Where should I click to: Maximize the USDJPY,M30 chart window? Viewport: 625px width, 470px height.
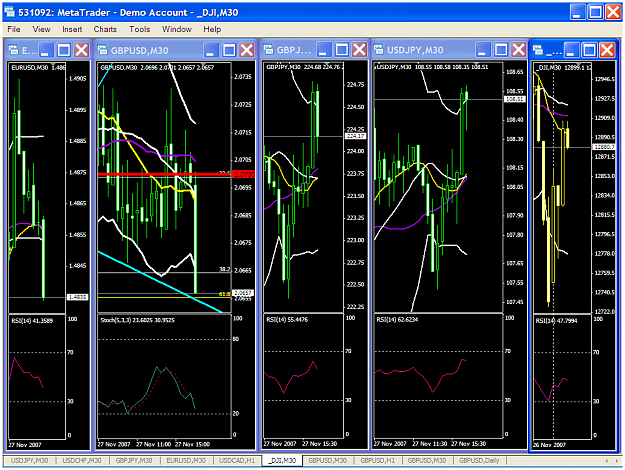(501, 49)
